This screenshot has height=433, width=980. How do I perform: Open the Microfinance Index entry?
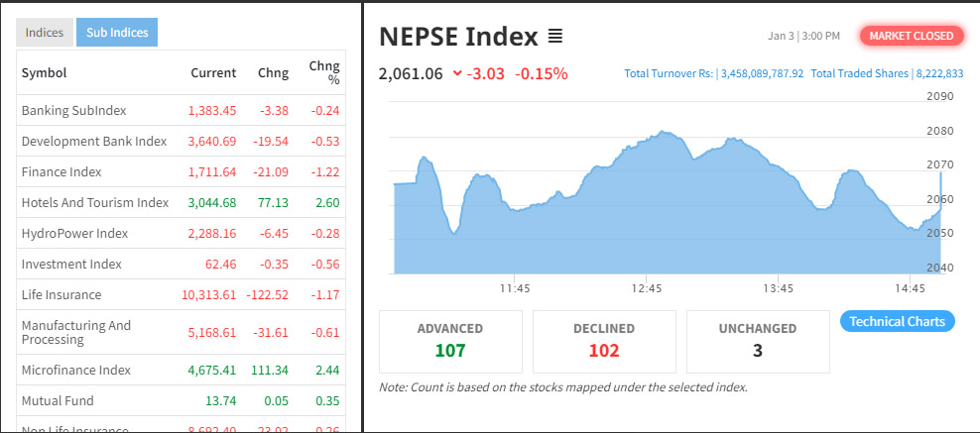coord(75,370)
